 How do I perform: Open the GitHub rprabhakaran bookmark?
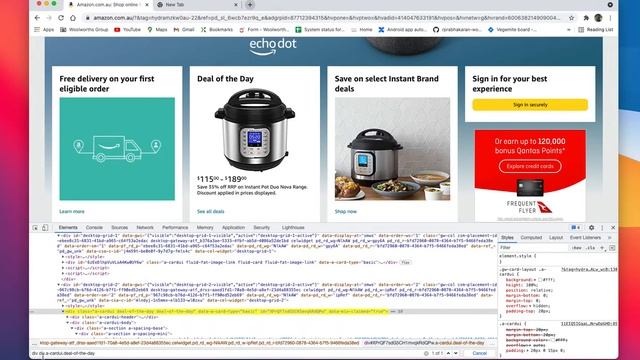point(457,30)
